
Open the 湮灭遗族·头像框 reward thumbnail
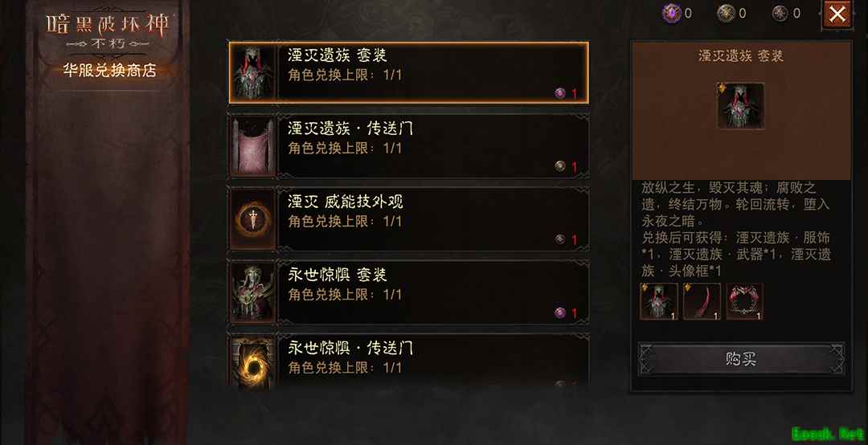tap(744, 301)
